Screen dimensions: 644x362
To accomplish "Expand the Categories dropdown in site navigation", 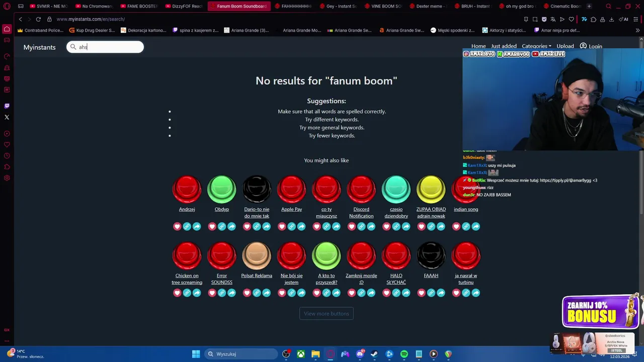I will [x=536, y=46].
